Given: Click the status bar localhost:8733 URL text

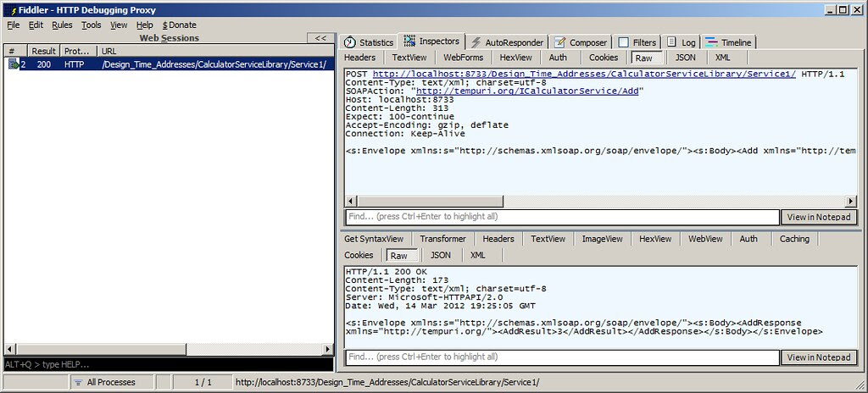Looking at the screenshot, I should tap(387, 382).
